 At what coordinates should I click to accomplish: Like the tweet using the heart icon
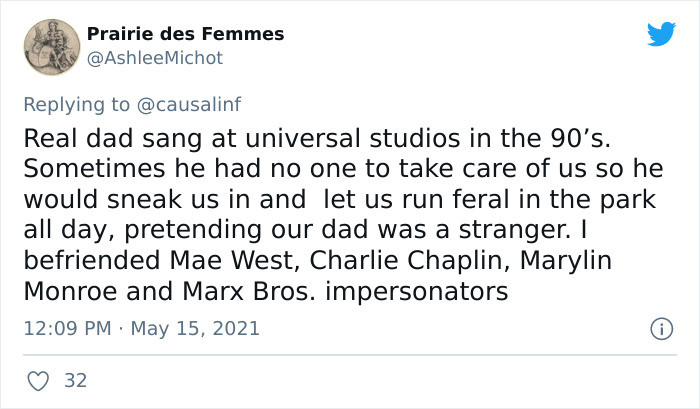(x=38, y=381)
